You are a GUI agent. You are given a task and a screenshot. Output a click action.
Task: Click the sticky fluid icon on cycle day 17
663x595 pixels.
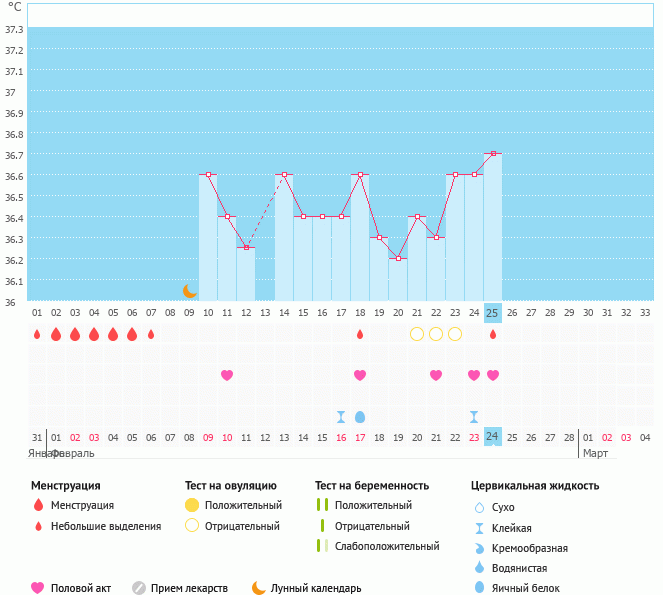[x=341, y=416]
